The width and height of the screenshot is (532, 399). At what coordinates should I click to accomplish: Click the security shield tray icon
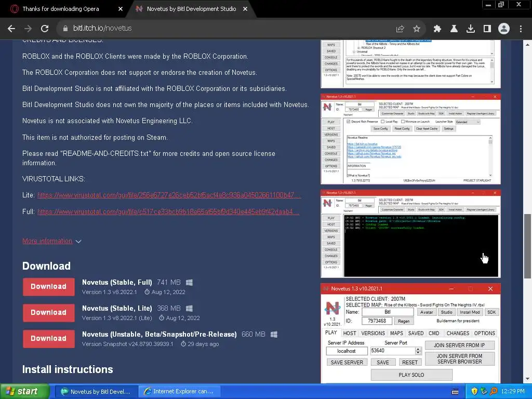pyautogui.click(x=474, y=392)
